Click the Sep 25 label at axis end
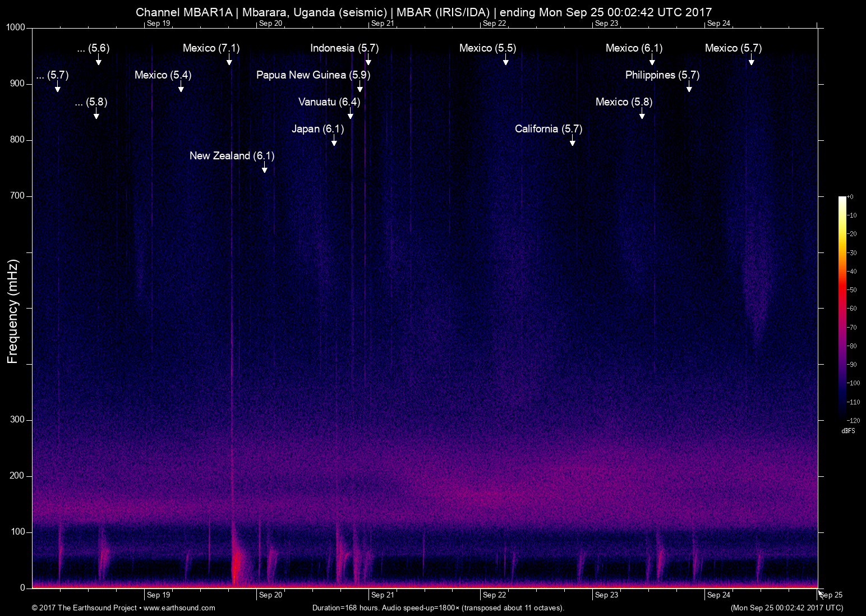 coord(831,595)
